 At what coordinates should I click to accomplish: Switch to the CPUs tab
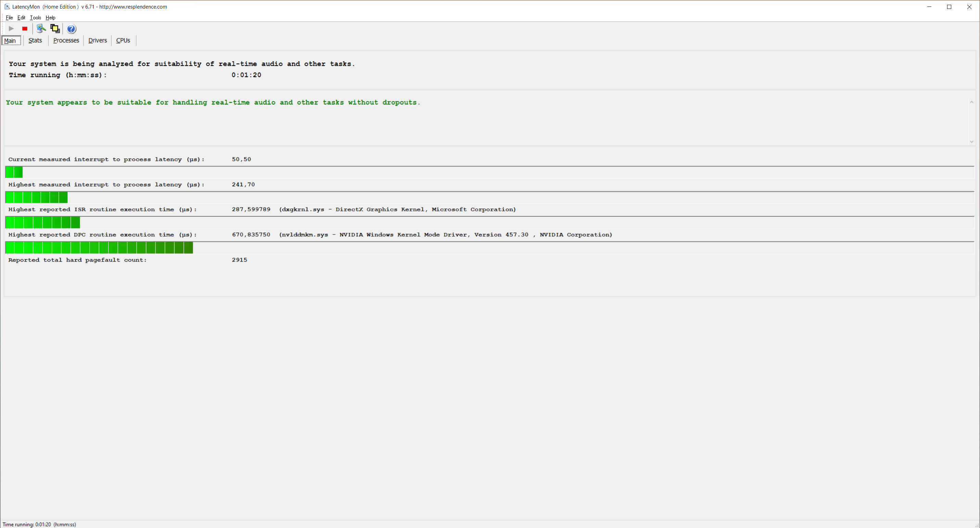click(x=123, y=40)
